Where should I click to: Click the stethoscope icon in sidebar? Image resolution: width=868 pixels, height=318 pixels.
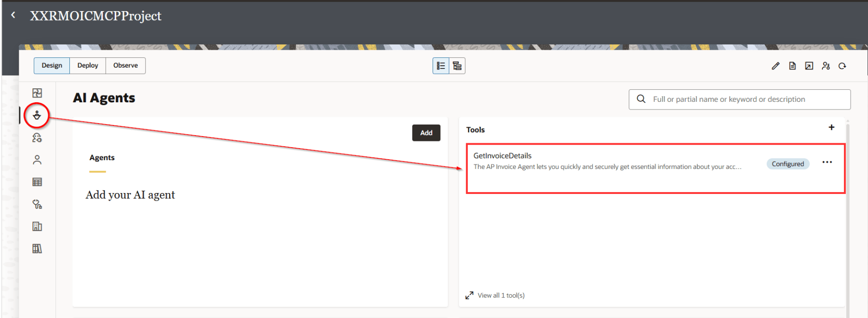37,204
